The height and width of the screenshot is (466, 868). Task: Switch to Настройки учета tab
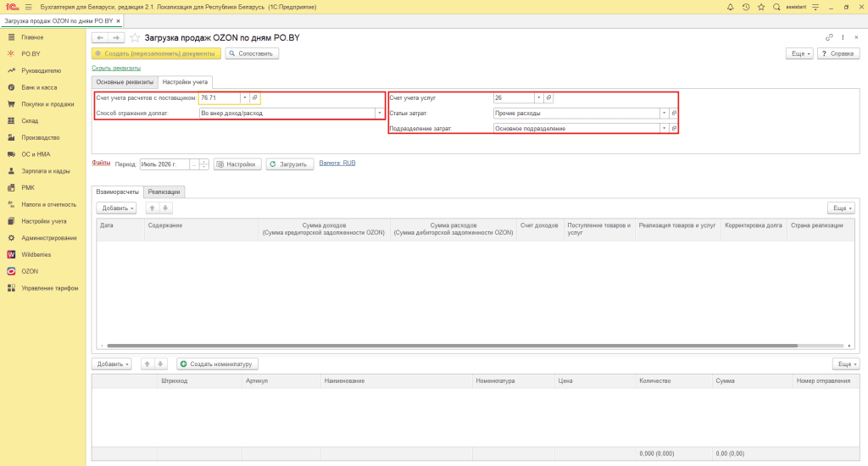[x=185, y=82]
